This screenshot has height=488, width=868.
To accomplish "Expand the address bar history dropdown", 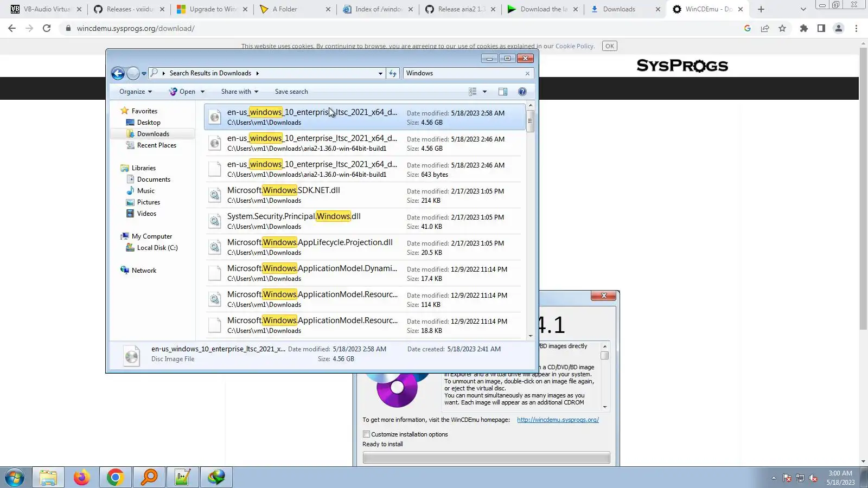I will coord(380,73).
